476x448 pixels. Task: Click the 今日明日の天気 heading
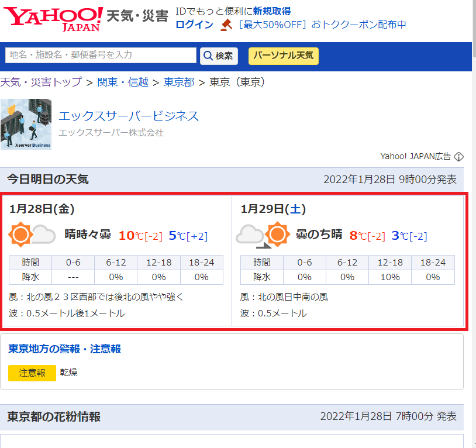(x=48, y=180)
